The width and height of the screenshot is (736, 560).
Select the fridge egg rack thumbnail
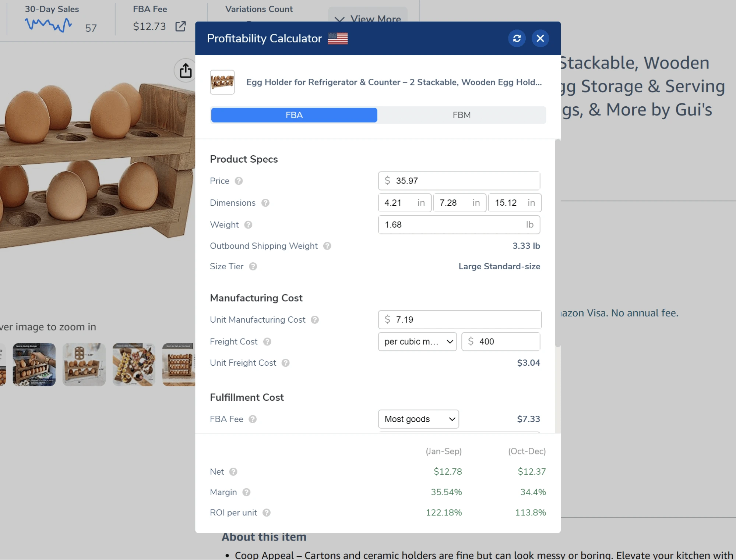point(34,365)
